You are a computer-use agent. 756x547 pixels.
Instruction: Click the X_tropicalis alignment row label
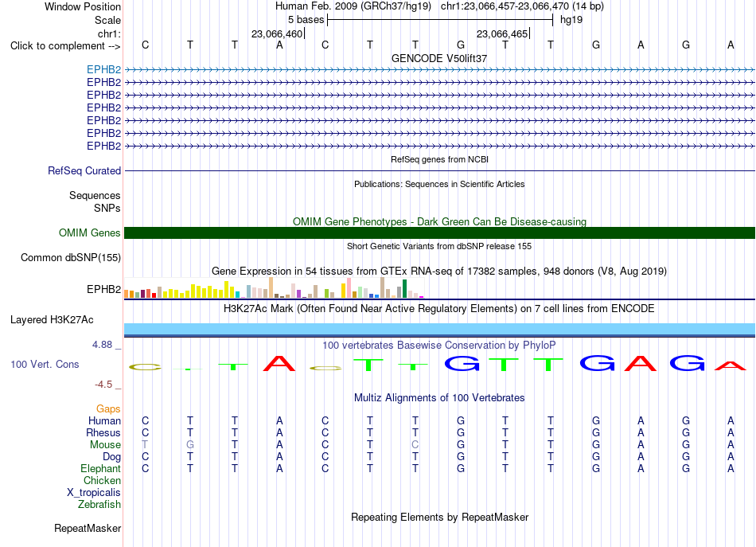point(94,493)
